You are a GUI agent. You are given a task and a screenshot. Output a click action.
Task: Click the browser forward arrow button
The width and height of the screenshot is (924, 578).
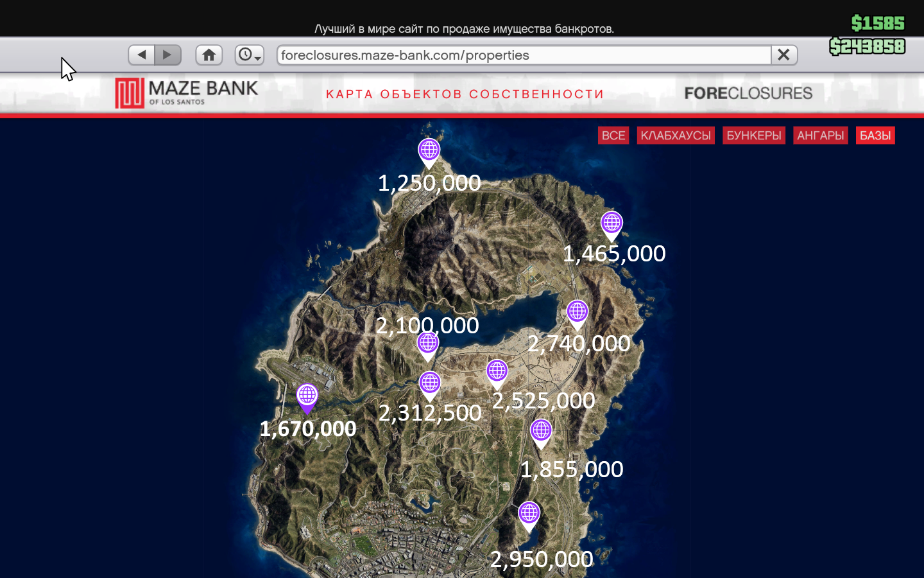click(168, 55)
